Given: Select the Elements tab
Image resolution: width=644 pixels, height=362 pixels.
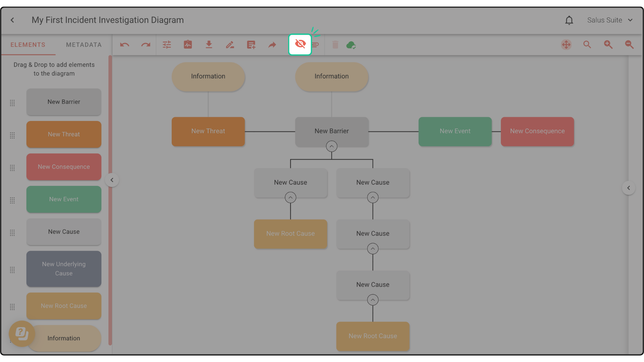Looking at the screenshot, I should point(28,45).
